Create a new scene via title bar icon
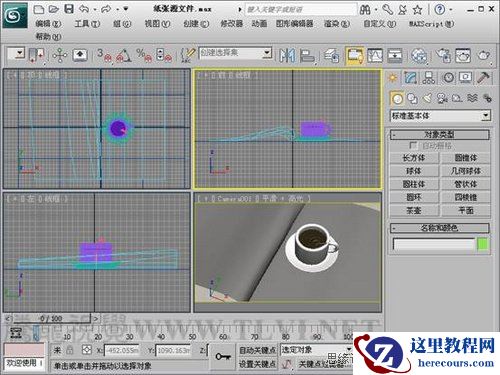Viewport: 500px width, 375px height. [39, 9]
